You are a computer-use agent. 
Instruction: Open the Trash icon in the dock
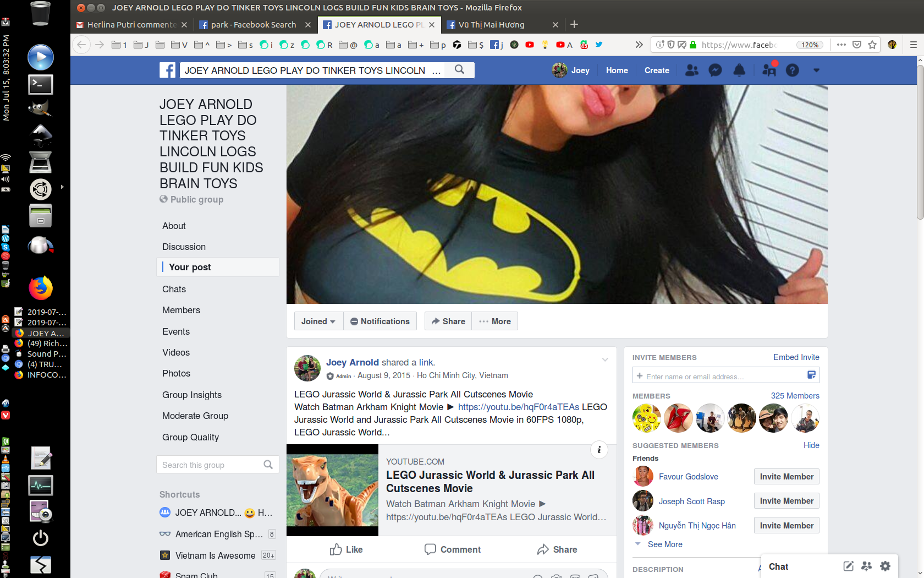pyautogui.click(x=41, y=13)
